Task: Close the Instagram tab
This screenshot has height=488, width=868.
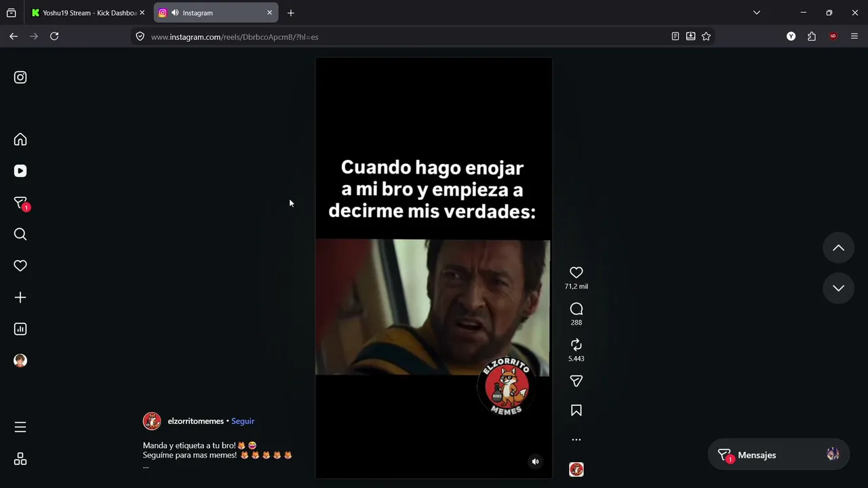Action: click(x=269, y=13)
